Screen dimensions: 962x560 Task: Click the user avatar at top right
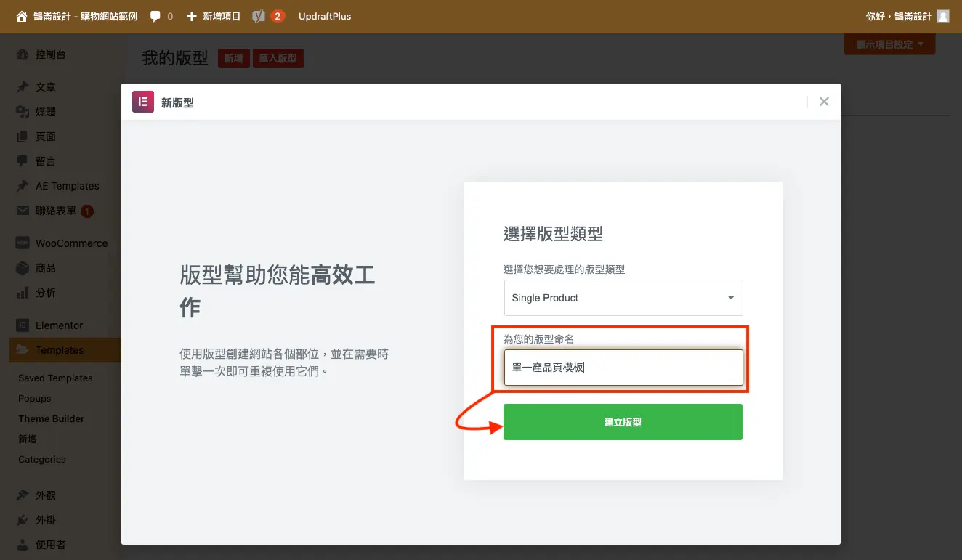point(943,16)
